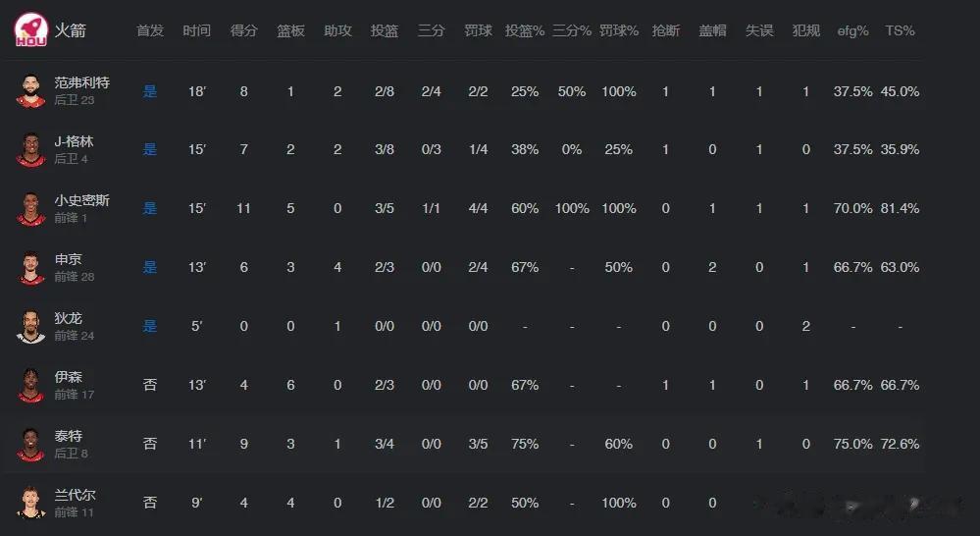Open 范弗利特 player name link
The height and width of the screenshot is (536, 980).
pos(81,82)
